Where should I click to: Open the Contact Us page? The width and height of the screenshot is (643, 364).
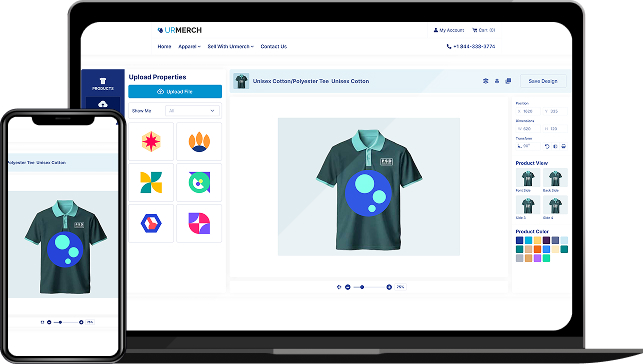(x=274, y=47)
